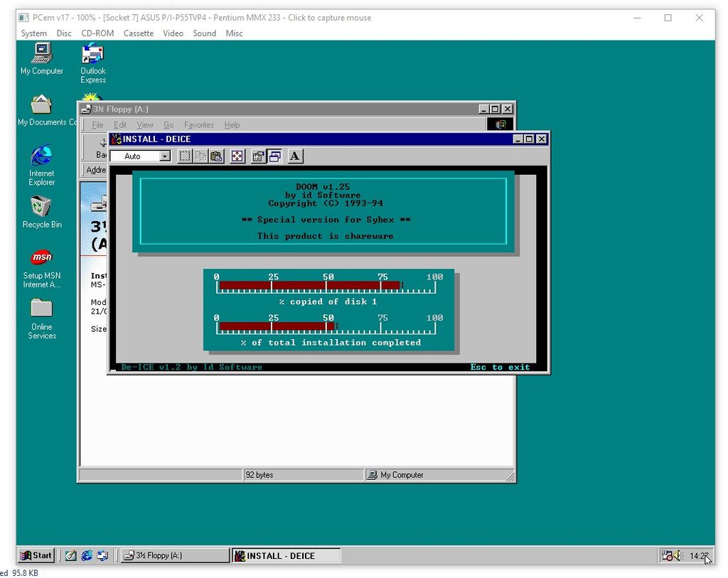728x578 pixels.
Task: Select the 3½ Floppy (A:) taskbar button
Action: [173, 555]
